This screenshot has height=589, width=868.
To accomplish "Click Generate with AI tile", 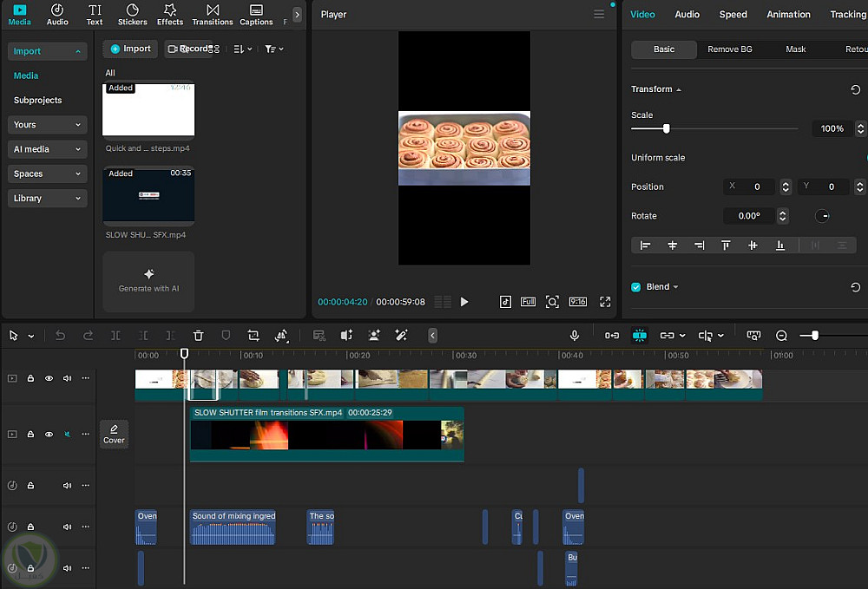I will [148, 281].
